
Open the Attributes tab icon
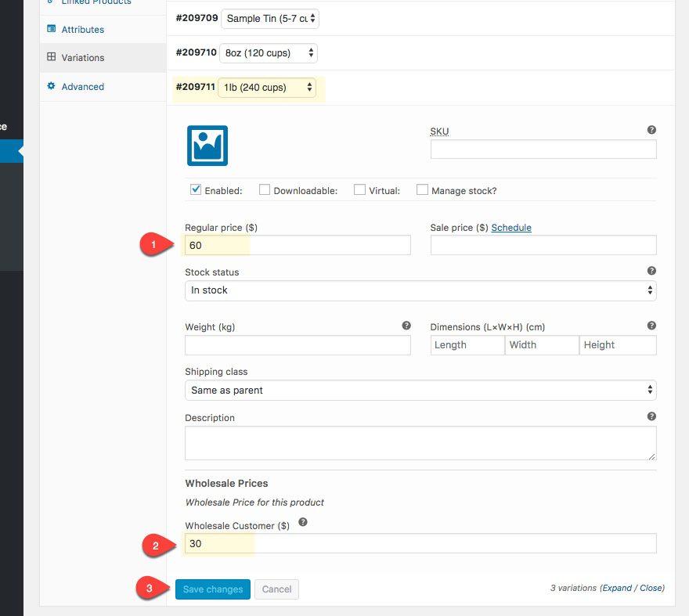pyautogui.click(x=51, y=29)
